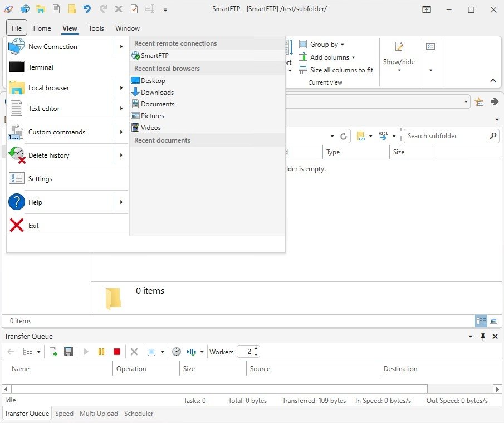Increase the Workers count with stepper up arrow

[256, 349]
